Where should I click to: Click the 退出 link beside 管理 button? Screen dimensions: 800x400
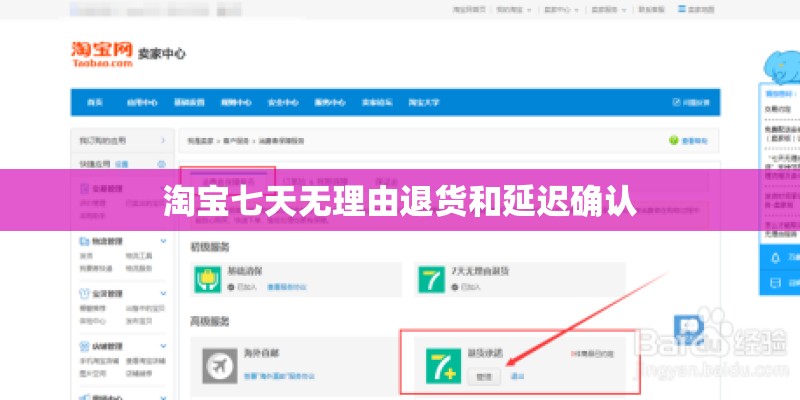click(517, 377)
